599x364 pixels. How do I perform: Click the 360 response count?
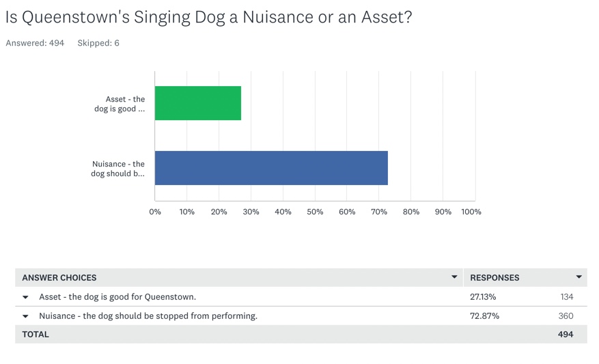tap(566, 316)
